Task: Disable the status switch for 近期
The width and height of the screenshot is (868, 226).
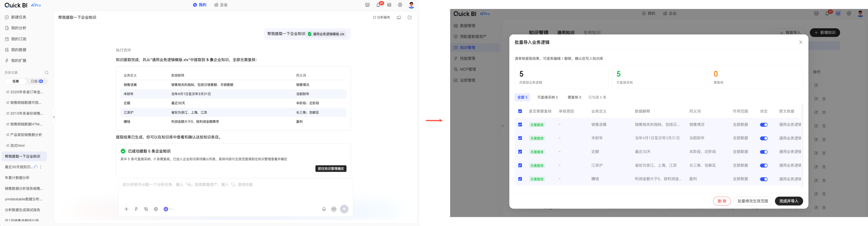Action: point(764,152)
